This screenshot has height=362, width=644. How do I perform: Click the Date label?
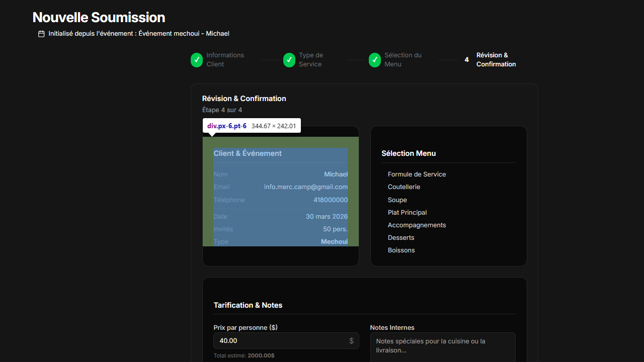coord(220,217)
